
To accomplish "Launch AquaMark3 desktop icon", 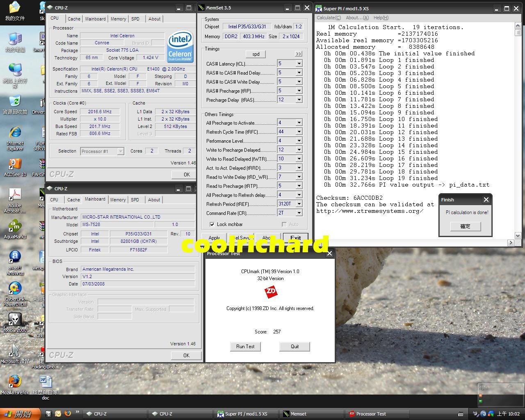I will 15,230.
